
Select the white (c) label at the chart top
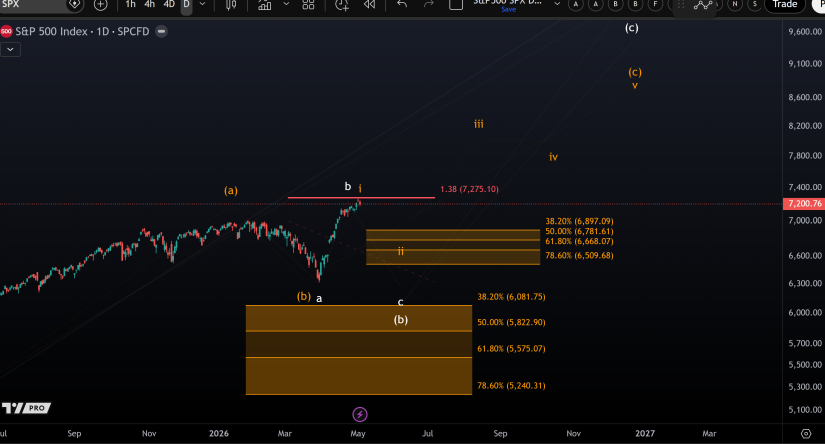(631, 28)
